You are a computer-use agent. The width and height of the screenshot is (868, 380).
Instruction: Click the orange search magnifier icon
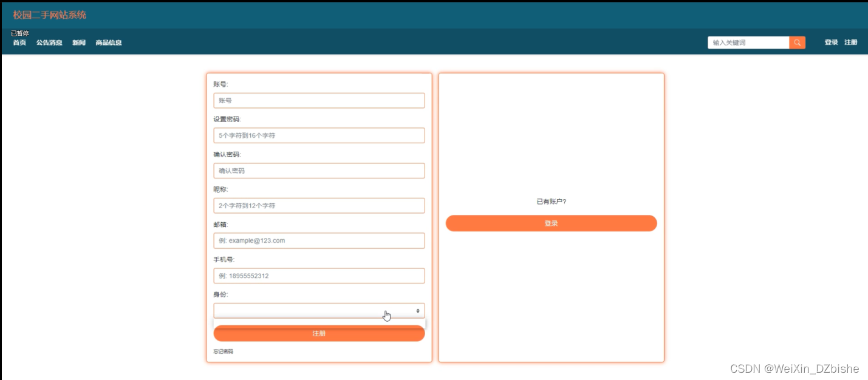(797, 42)
